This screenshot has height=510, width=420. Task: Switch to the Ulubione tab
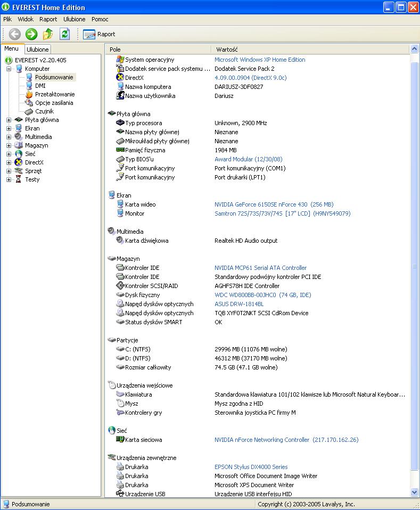[x=38, y=50]
